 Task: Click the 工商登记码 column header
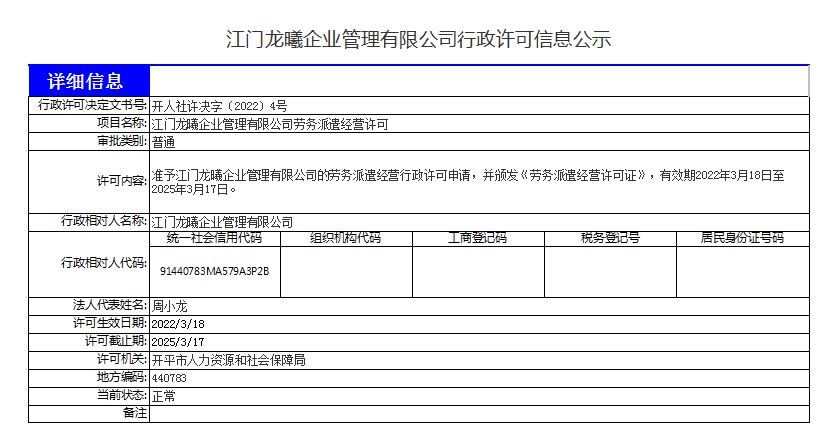[477, 238]
